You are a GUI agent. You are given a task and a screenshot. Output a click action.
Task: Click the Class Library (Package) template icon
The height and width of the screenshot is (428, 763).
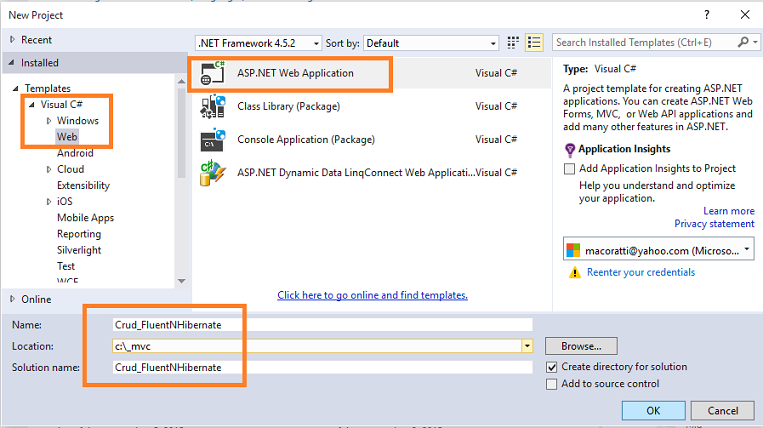click(213, 107)
